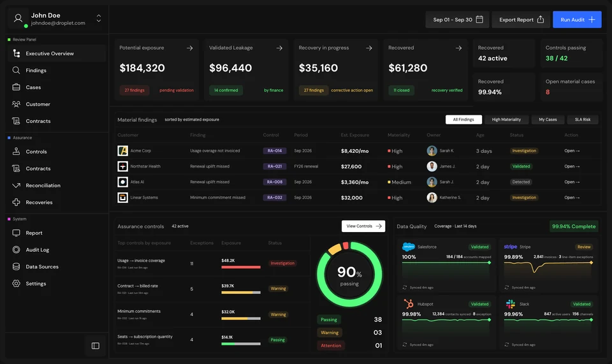The width and height of the screenshot is (612, 364).
Task: Open Settings gear in sidebar
Action: point(16,284)
